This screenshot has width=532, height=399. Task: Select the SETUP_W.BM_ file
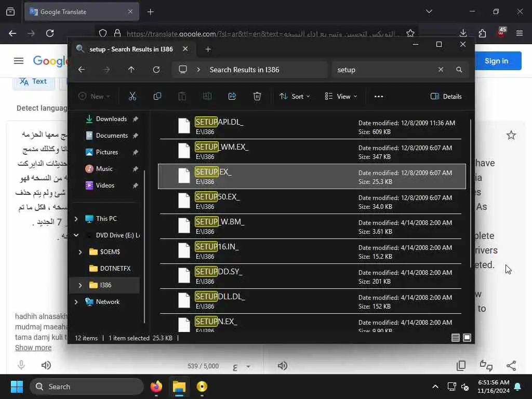point(312,227)
